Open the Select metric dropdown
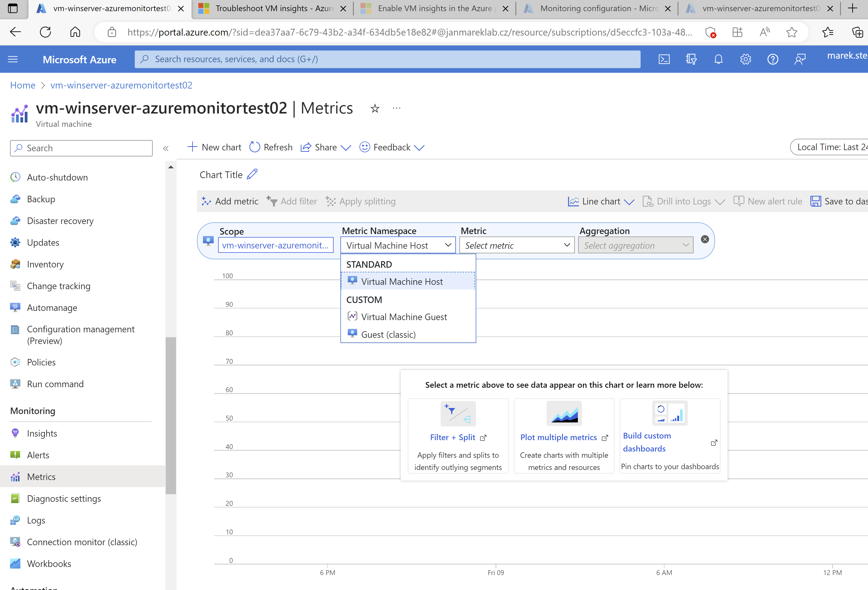The width and height of the screenshot is (868, 590). [x=517, y=245]
